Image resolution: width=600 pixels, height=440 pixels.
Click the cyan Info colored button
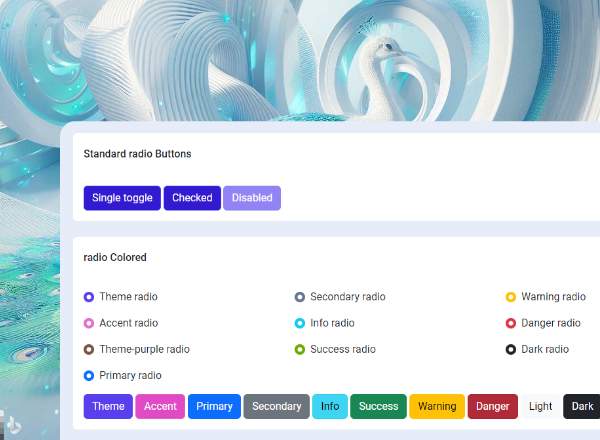click(x=330, y=406)
